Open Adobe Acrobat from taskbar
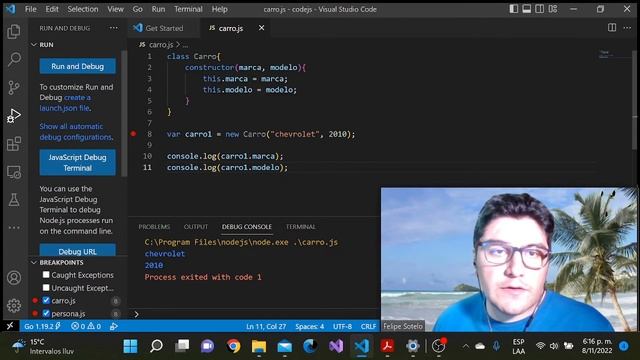 click(x=387, y=346)
